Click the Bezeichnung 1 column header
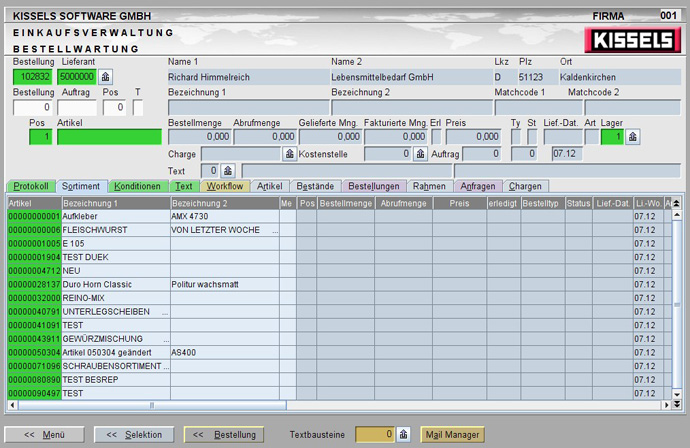The image size is (690, 448). pos(116,203)
